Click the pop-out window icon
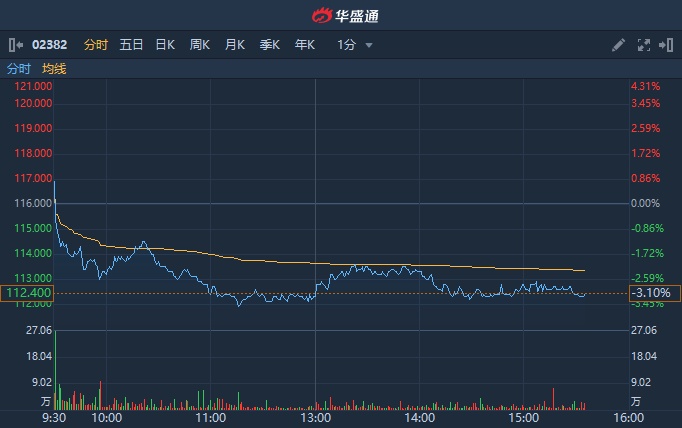Viewport: 682px width, 428px height. point(666,45)
